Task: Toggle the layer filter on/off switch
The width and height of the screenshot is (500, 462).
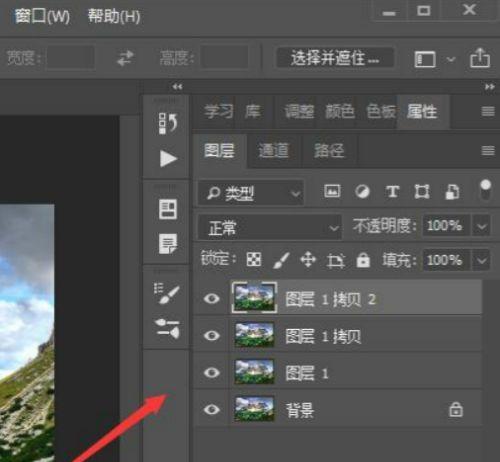Action: pos(485,190)
